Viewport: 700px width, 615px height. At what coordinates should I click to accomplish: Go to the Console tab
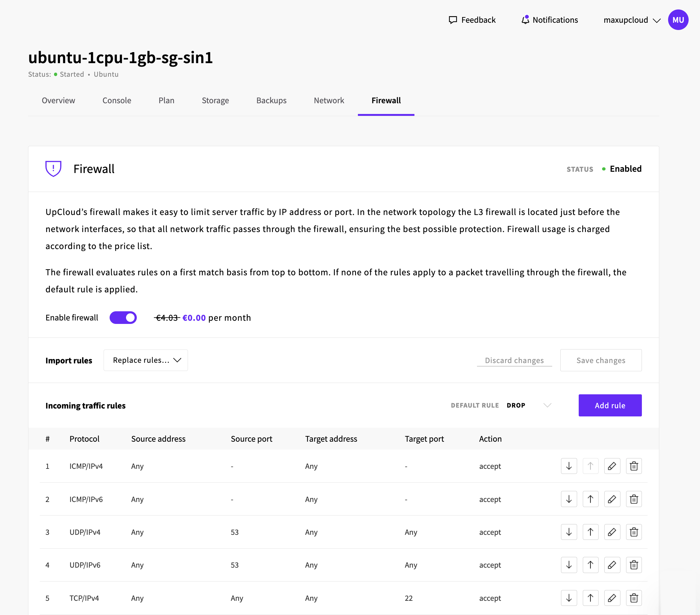point(117,100)
